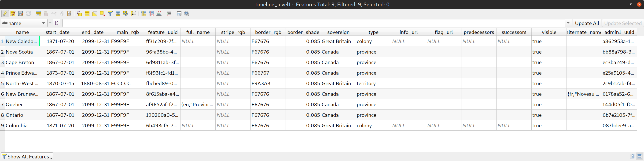Open the New field dialog
This screenshot has height=161, width=644.
tap(144, 14)
